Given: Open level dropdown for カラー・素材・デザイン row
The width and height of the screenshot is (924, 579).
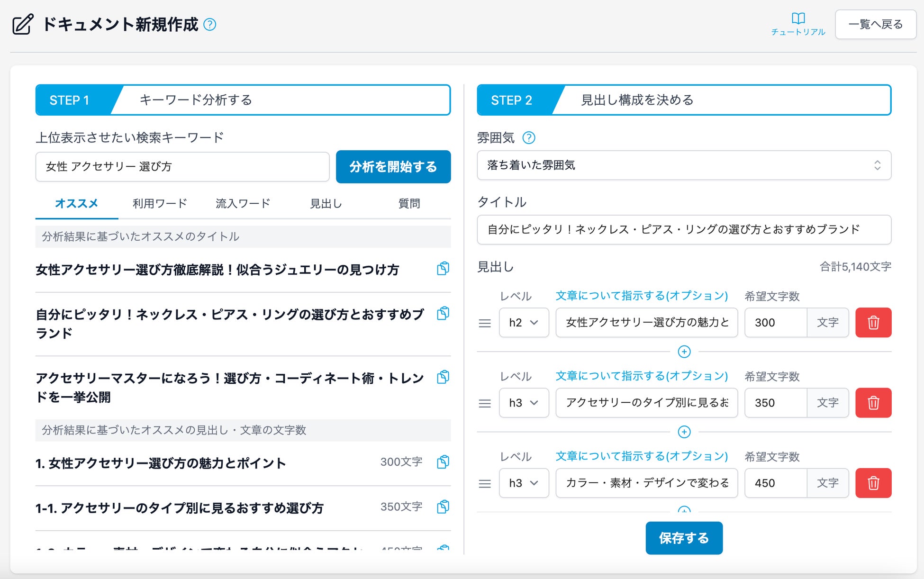Looking at the screenshot, I should pos(523,483).
